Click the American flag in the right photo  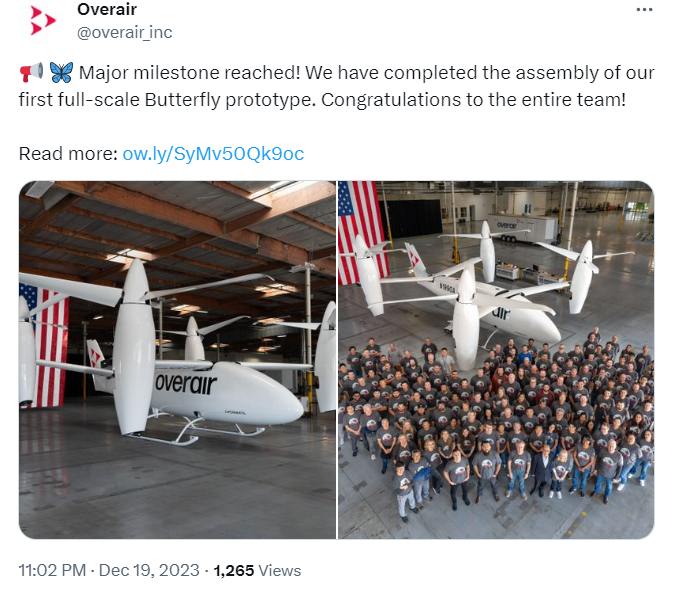point(361,232)
